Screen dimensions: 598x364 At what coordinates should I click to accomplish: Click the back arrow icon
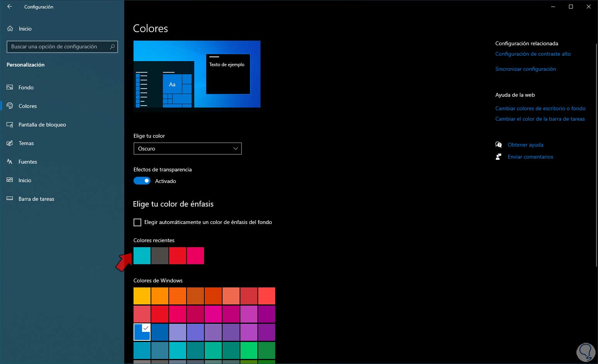[10, 7]
